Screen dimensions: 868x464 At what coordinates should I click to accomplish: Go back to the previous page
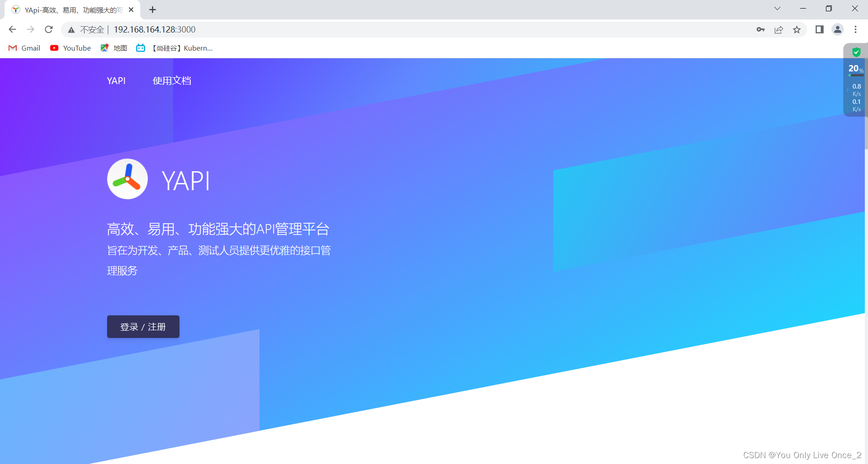tap(12, 29)
